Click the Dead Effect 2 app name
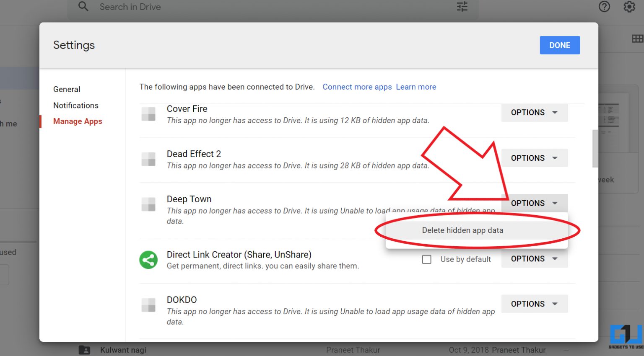This screenshot has height=356, width=644. (x=194, y=154)
